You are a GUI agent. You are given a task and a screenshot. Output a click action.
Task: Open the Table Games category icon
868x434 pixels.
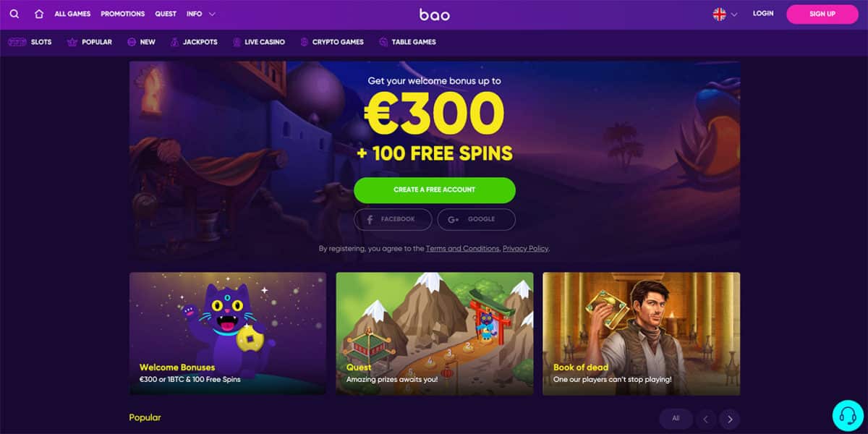tap(383, 42)
